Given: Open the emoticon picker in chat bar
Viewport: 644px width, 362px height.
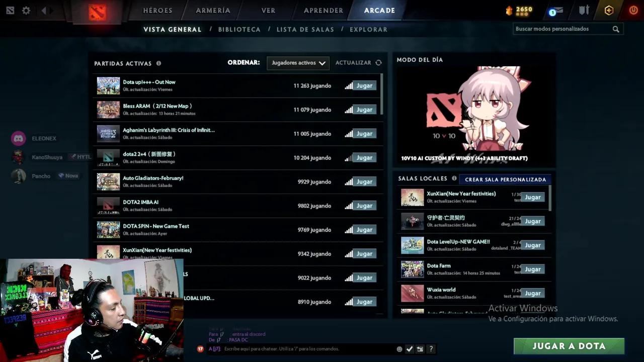Looking at the screenshot, I should coord(399,349).
